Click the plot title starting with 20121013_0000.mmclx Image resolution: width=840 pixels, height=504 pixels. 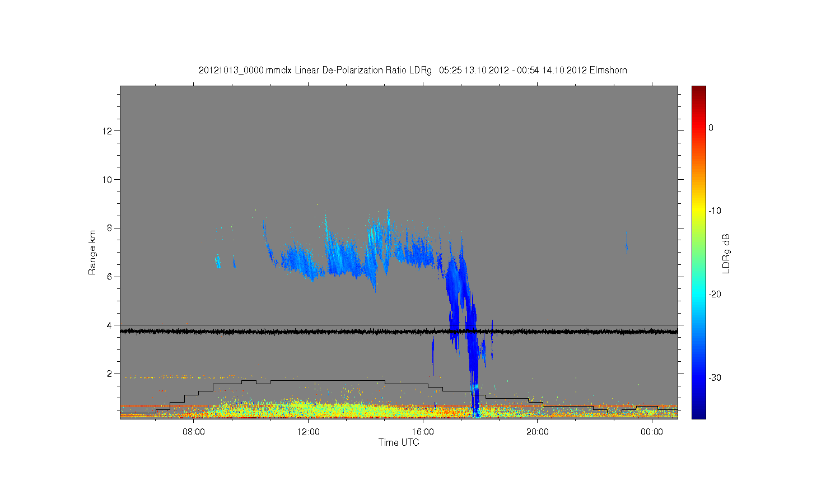click(x=413, y=70)
